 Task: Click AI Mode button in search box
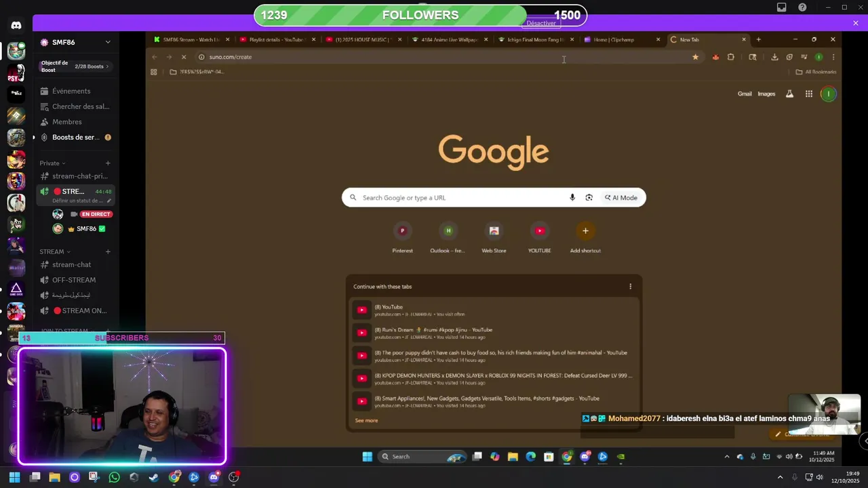pos(621,198)
